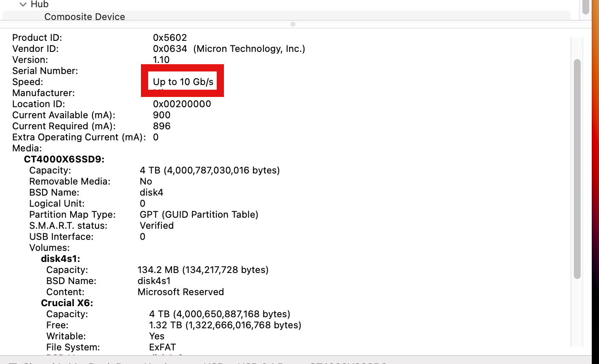Select the File System value "ExFAT"
The image size is (599, 364).
(x=163, y=347)
